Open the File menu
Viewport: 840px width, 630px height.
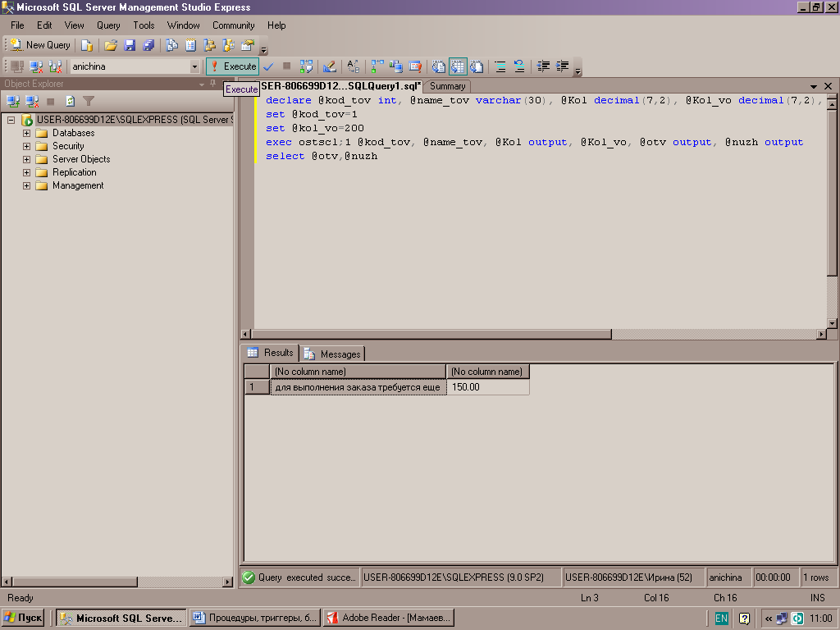(17, 25)
